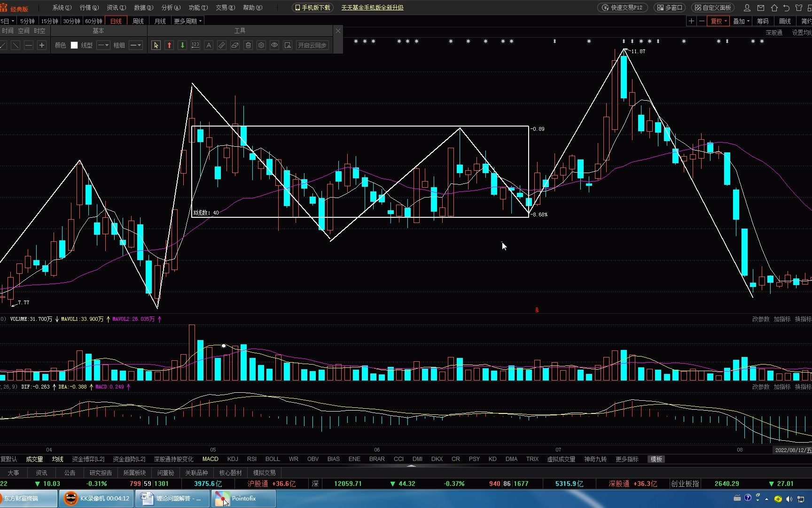Expand the 更多周期 periods dropdown
Viewport: 812px width, 508px height.
187,21
